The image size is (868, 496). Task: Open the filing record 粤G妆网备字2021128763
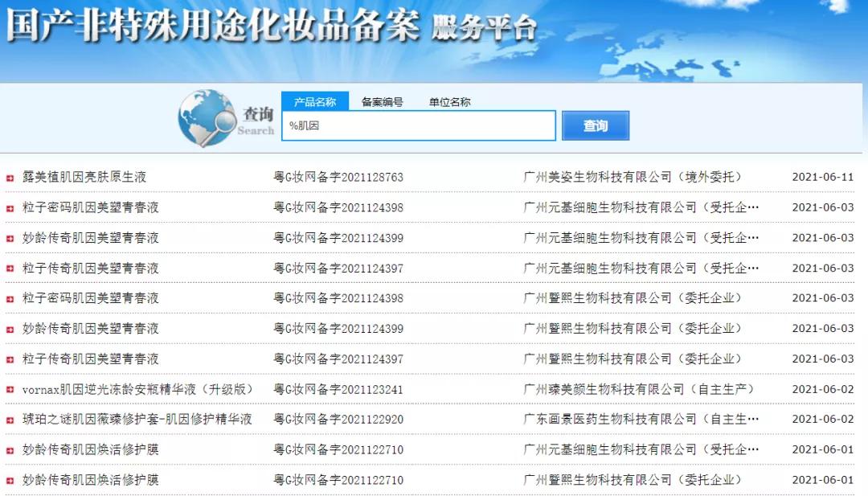pos(336,176)
